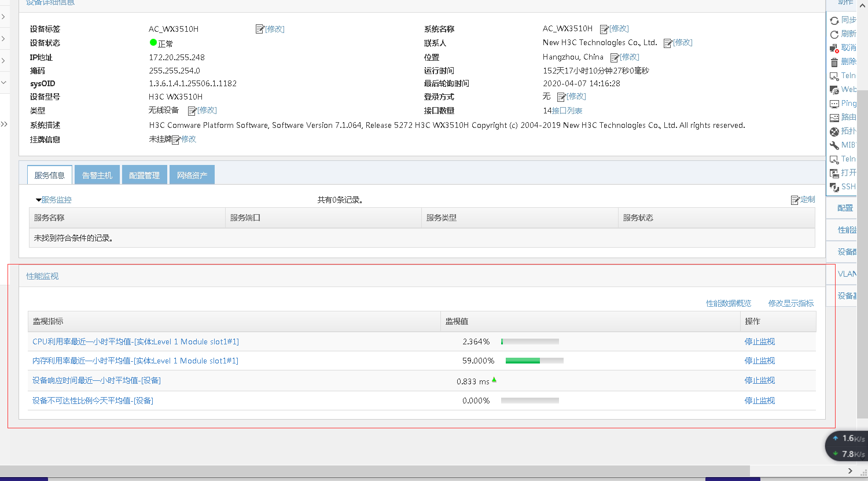The image size is (868, 481).
Task: Click the 打开 open icon
Action: pos(834,173)
